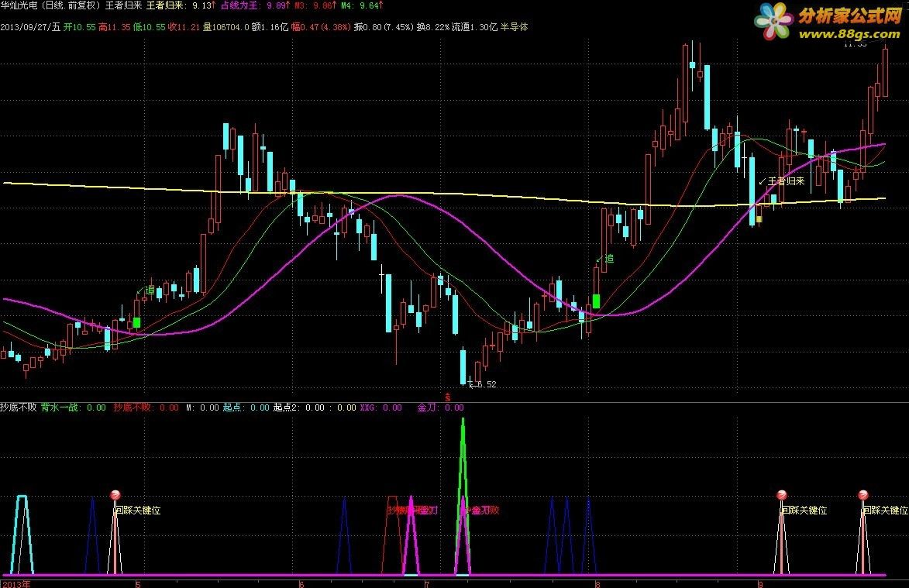The width and height of the screenshot is (909, 588).
Task: Click the float shares 流通1.30亿 value
Action: coord(474,26)
